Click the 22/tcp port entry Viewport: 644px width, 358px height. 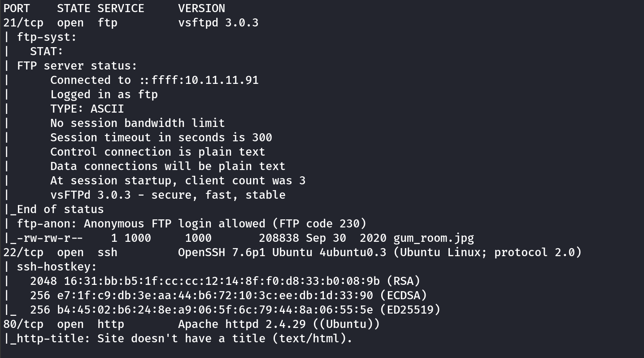click(x=23, y=252)
